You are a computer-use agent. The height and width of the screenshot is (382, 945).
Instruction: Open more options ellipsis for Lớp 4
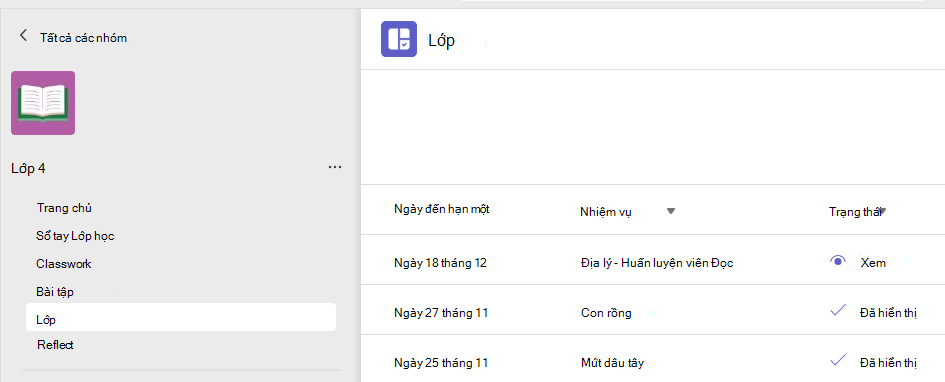point(335,167)
